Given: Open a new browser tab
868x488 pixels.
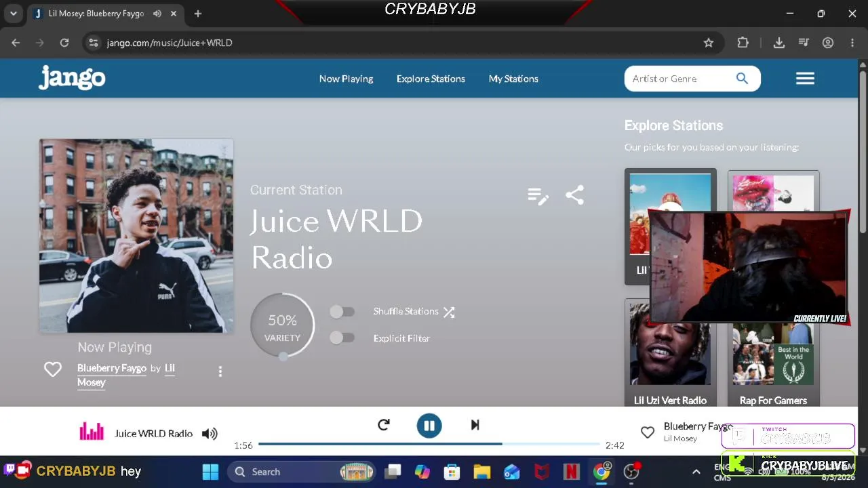Looking at the screenshot, I should pyautogui.click(x=198, y=14).
